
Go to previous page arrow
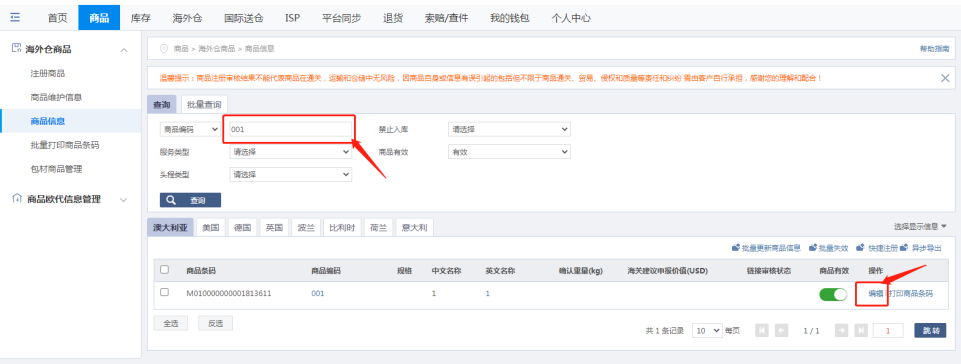point(781,330)
